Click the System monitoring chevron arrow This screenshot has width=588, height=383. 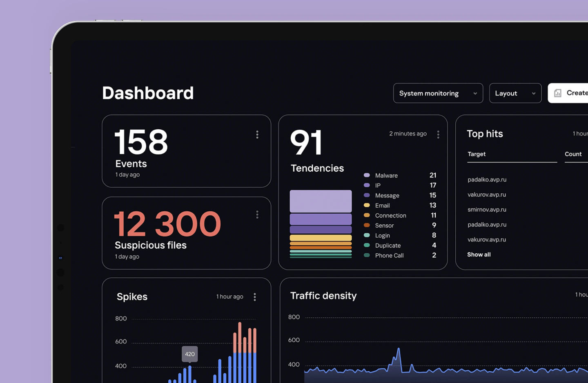click(x=475, y=93)
